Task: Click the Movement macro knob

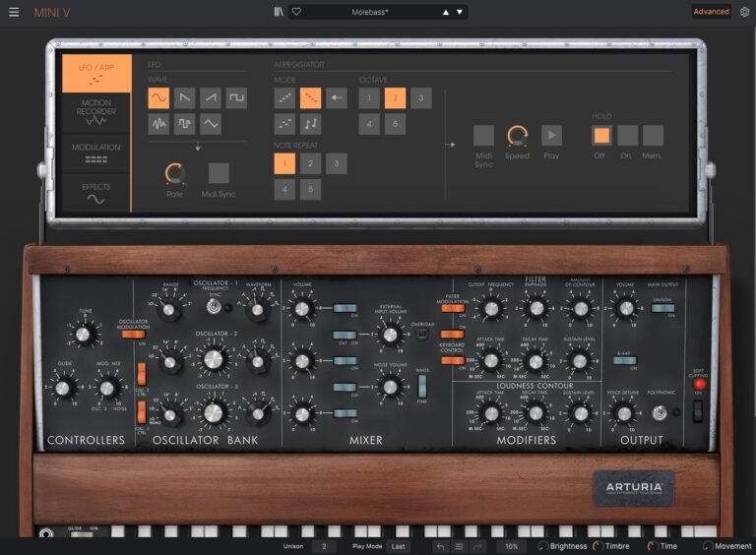Action: [x=708, y=546]
